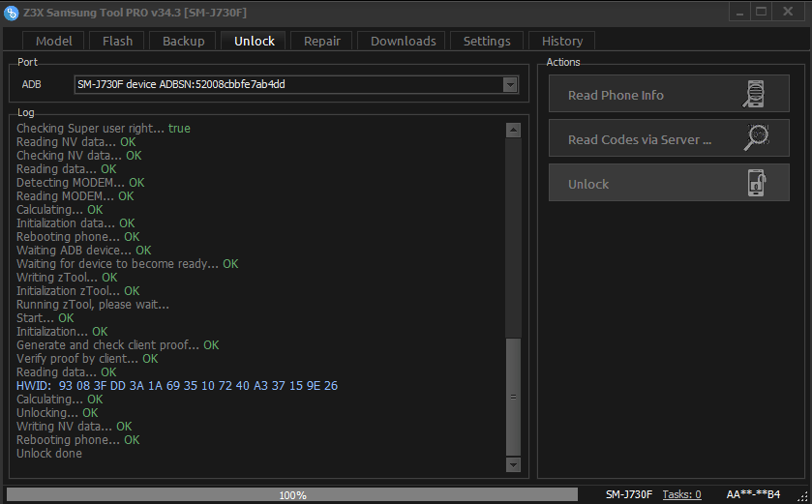Click the log scrollbar thumb

point(513,397)
